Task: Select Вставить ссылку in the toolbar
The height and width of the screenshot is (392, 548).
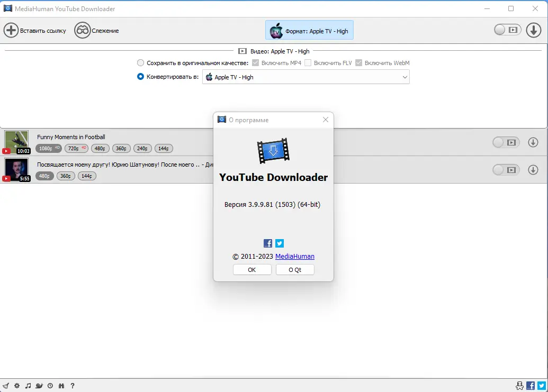Action: (35, 30)
